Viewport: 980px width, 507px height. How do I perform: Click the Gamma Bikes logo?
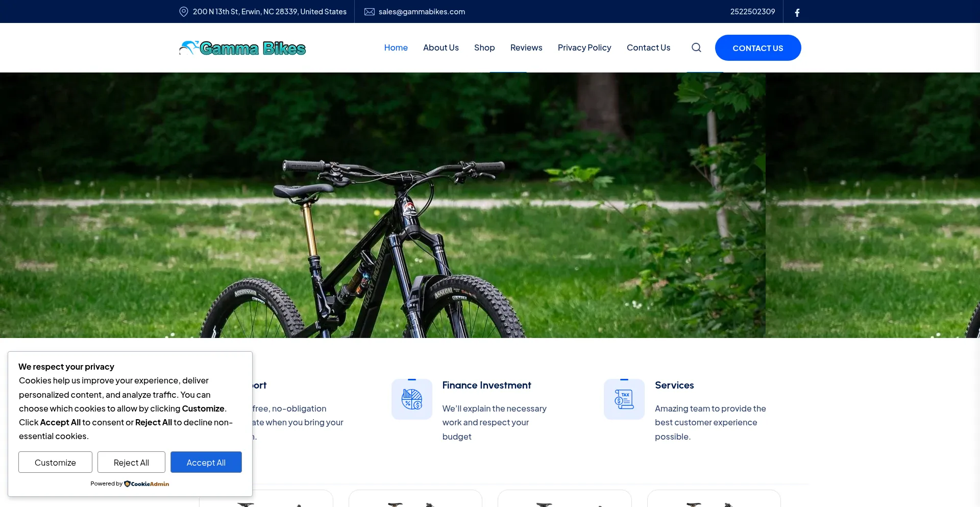(x=242, y=48)
